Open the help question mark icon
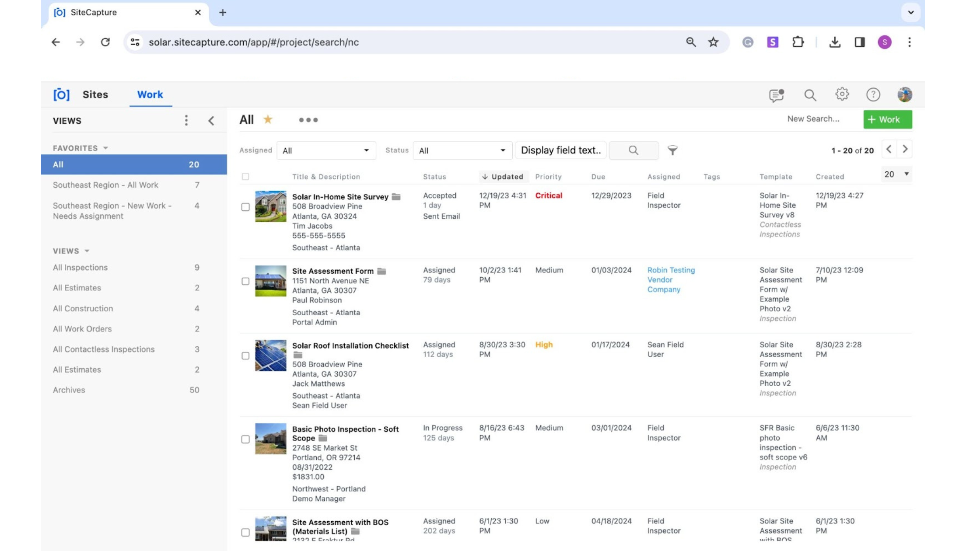980x551 pixels. (x=873, y=95)
